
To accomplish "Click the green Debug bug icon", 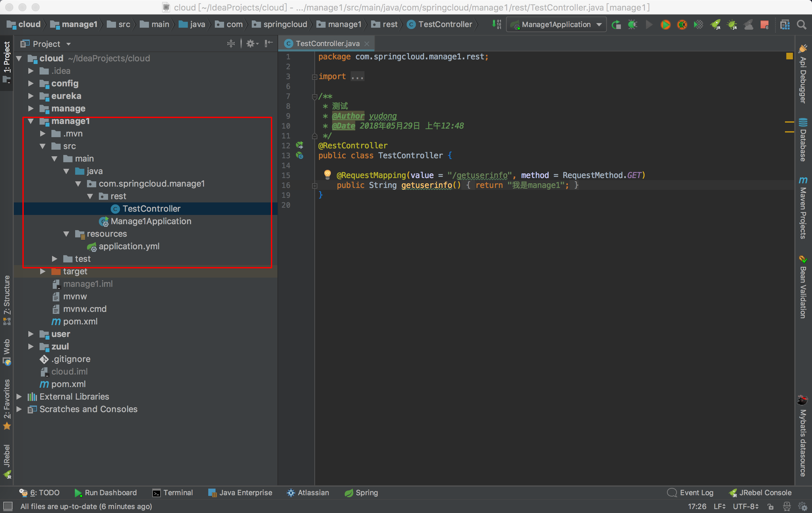I will pos(633,25).
